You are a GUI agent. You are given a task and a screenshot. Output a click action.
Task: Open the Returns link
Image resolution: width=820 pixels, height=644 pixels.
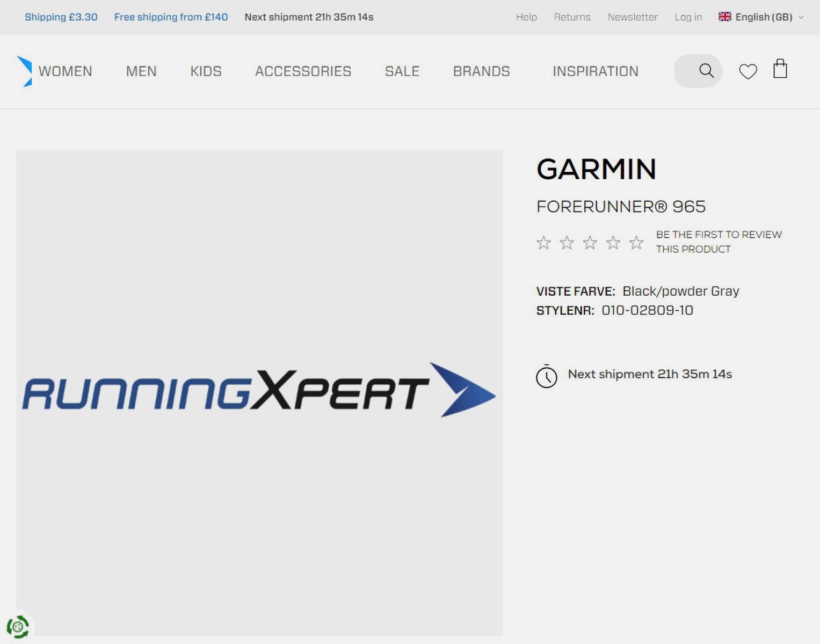click(x=572, y=17)
